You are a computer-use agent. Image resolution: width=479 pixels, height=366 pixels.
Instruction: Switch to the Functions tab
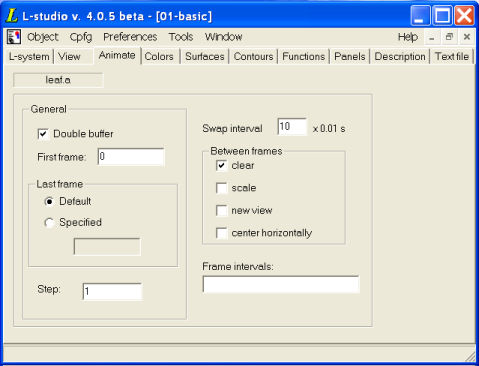[x=304, y=56]
